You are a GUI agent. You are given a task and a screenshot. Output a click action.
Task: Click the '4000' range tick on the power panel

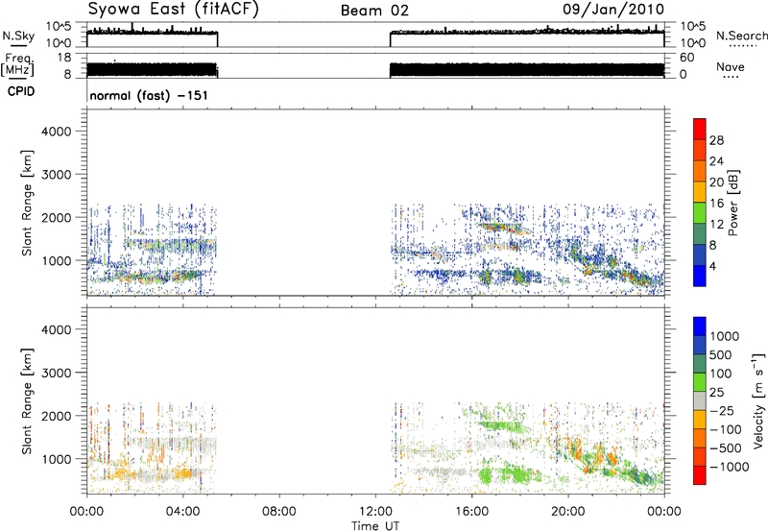point(57,132)
